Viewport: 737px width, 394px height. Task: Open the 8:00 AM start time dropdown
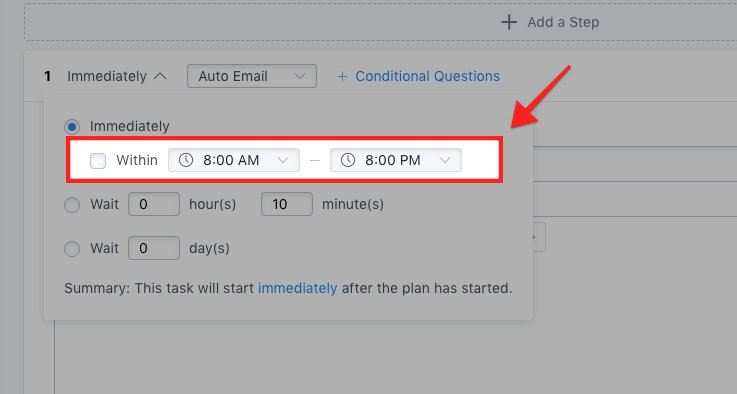point(234,160)
